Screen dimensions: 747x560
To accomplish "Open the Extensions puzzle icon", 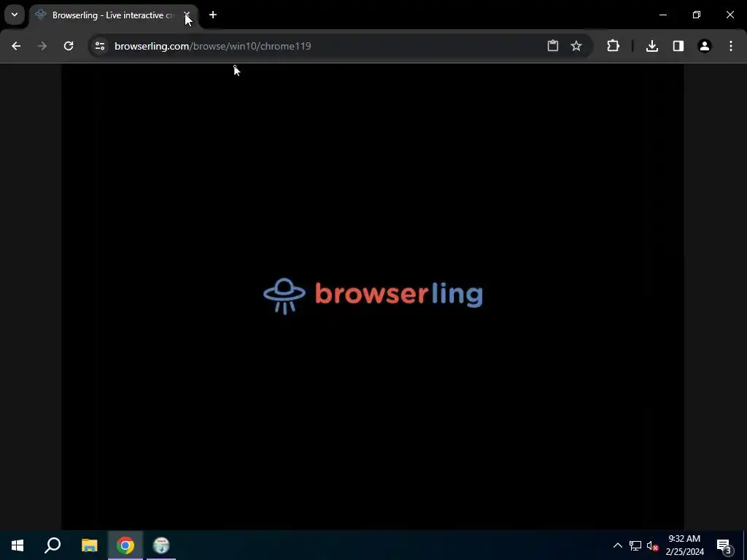I will [x=613, y=46].
